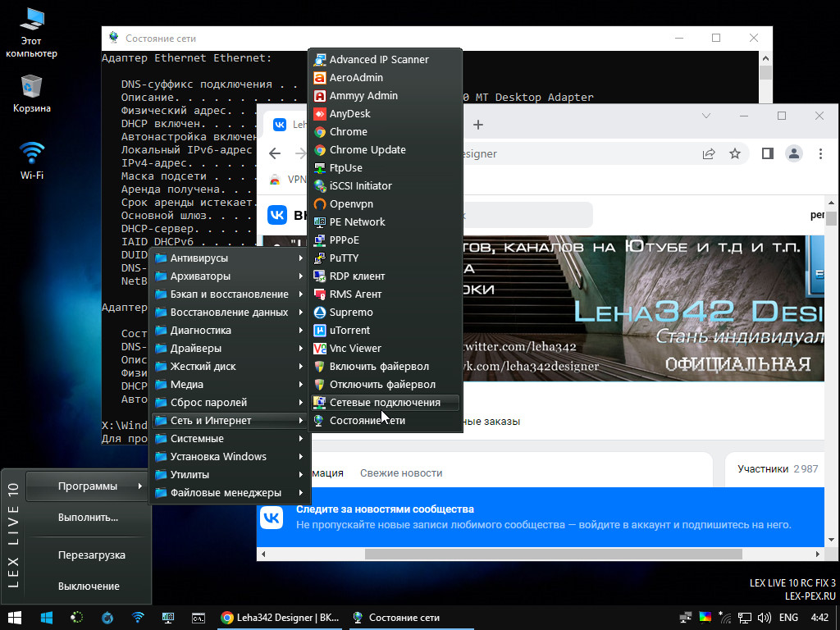
Task: Disable firewall via Отключить файервол
Action: coord(381,385)
